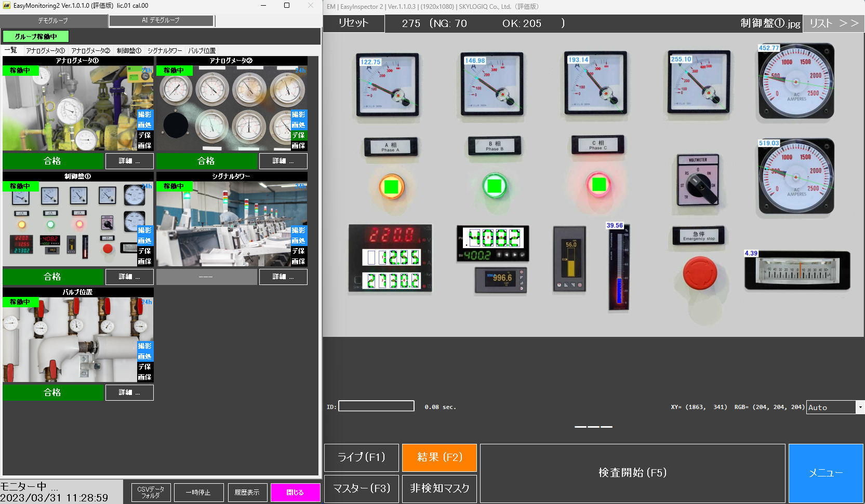Open 詳細 for アナログメータ② panel

[283, 161]
